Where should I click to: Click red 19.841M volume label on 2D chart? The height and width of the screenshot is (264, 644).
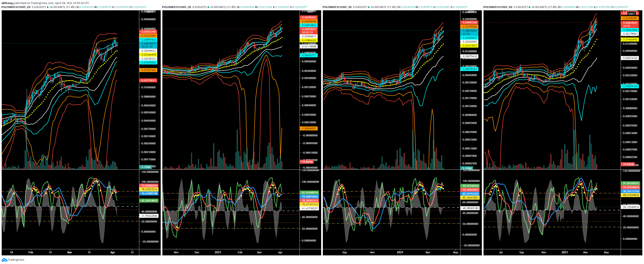click(x=307, y=162)
